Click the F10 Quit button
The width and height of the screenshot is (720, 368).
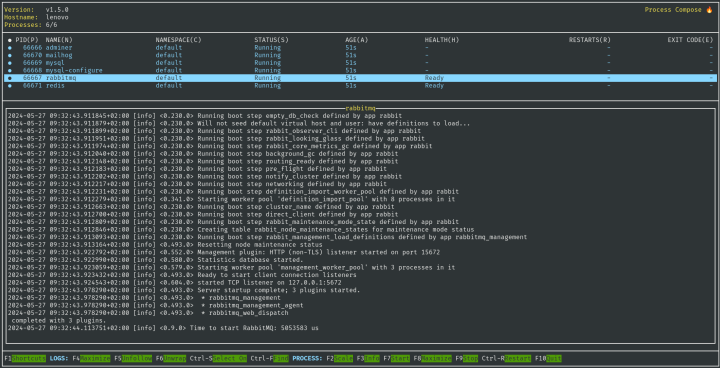coord(548,358)
